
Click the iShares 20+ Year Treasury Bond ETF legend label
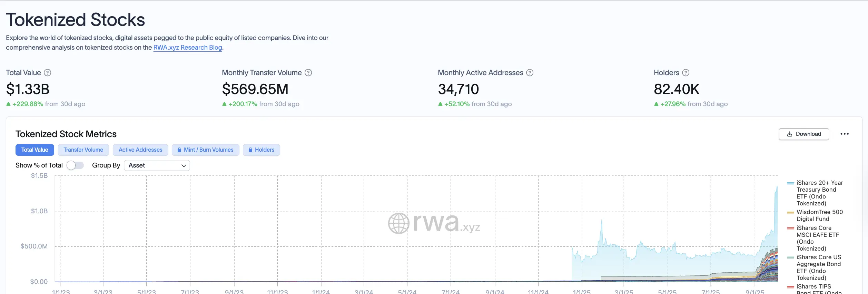tap(820, 193)
